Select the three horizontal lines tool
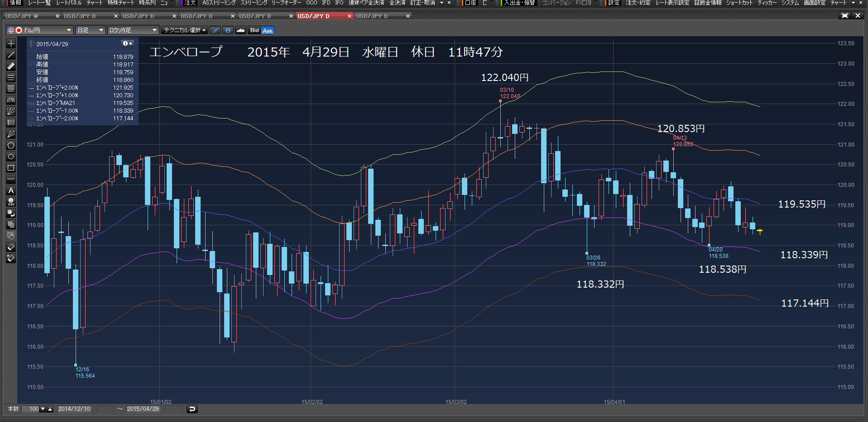This screenshot has width=868, height=422. [x=11, y=77]
